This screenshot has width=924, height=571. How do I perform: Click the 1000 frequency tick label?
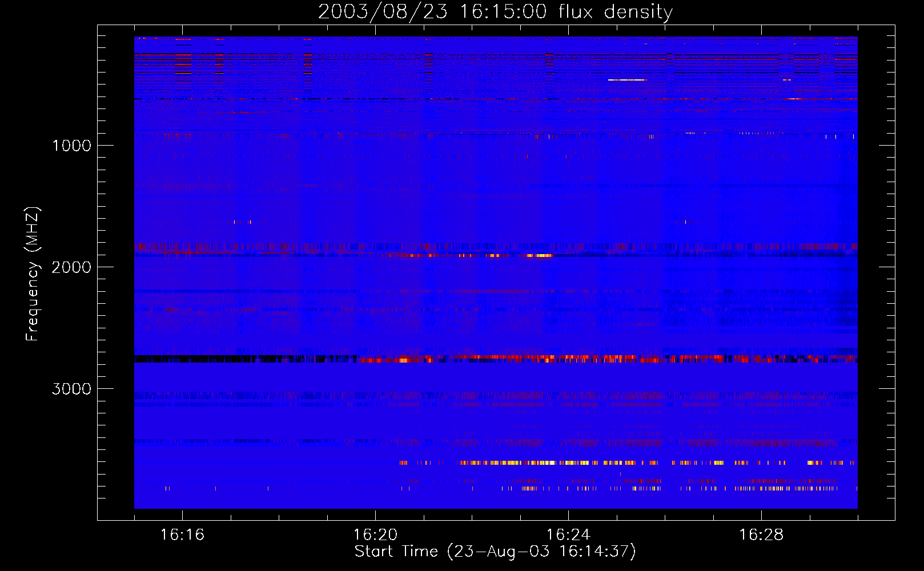click(x=71, y=146)
